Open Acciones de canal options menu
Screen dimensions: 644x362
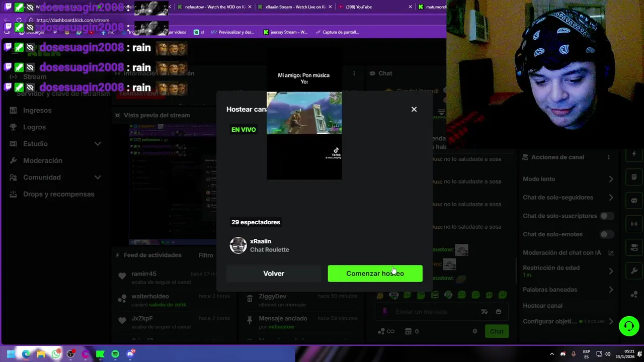pos(609,157)
